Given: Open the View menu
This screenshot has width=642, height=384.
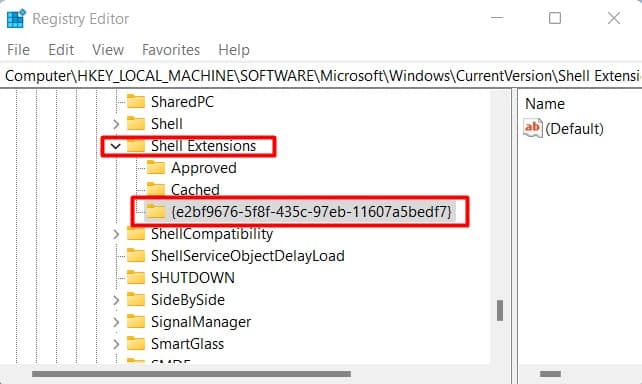Looking at the screenshot, I should [x=108, y=50].
